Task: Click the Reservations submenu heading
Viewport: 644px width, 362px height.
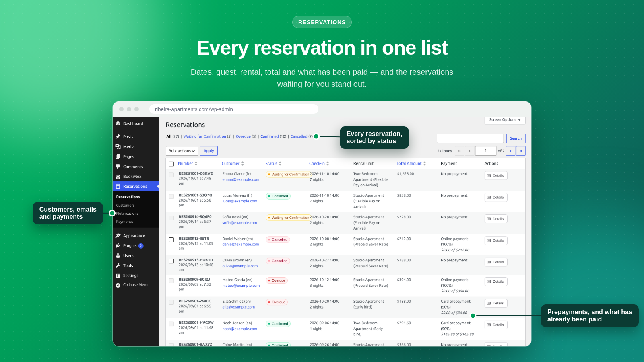Action: click(128, 197)
